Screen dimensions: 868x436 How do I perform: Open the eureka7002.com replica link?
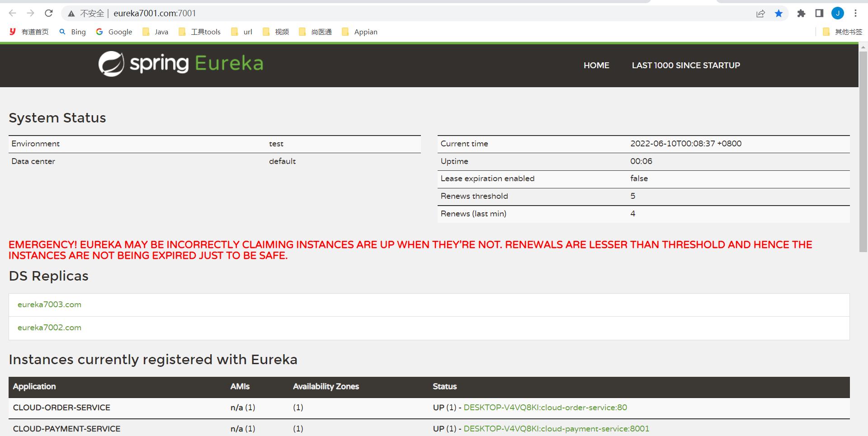coord(49,328)
